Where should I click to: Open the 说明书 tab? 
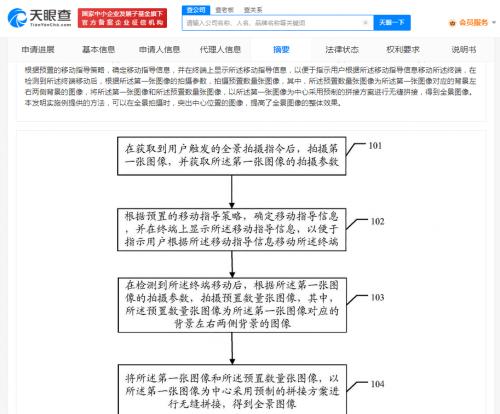(x=464, y=50)
